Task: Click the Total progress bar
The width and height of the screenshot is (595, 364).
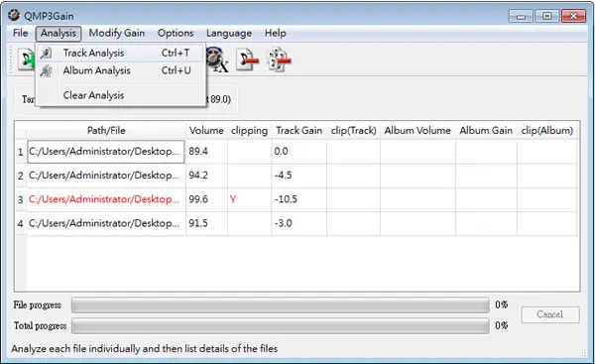Action: (x=280, y=326)
